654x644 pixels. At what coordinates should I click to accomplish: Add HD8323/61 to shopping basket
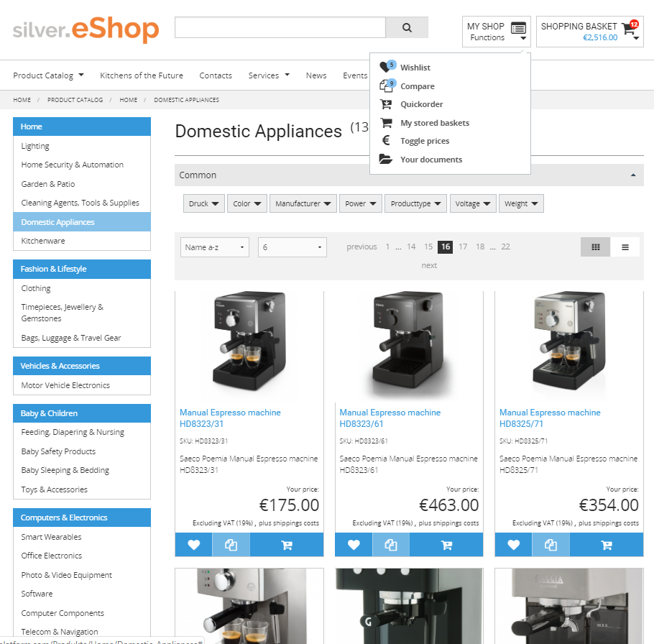446,545
